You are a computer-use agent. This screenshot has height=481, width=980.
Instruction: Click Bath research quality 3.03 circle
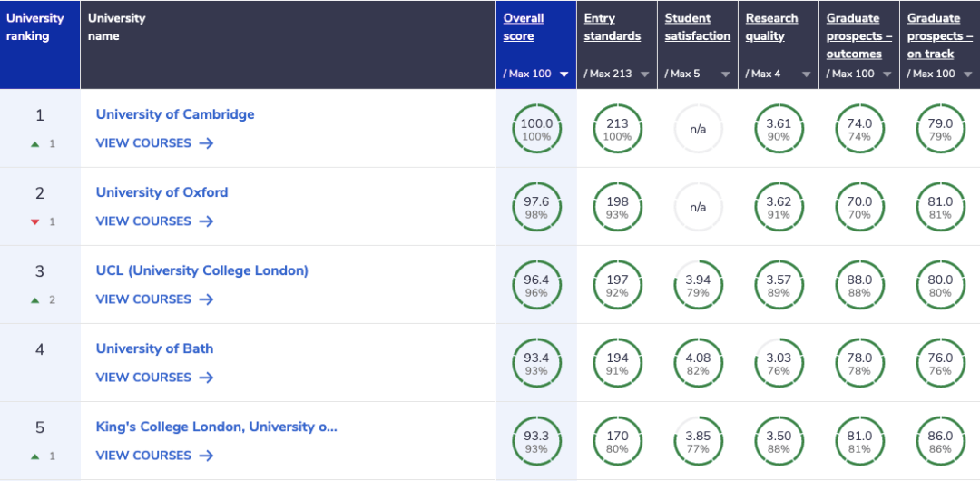pos(779,363)
